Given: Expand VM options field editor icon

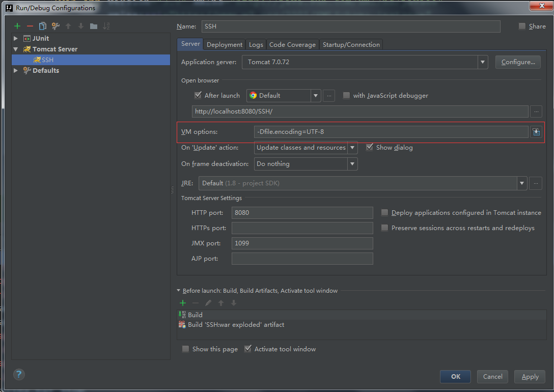Looking at the screenshot, I should click(x=536, y=132).
